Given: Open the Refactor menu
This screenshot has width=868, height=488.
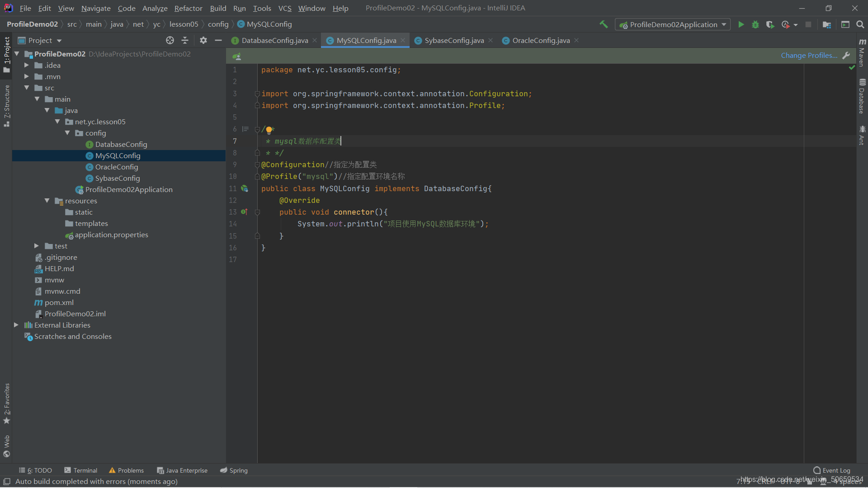Looking at the screenshot, I should (x=189, y=8).
